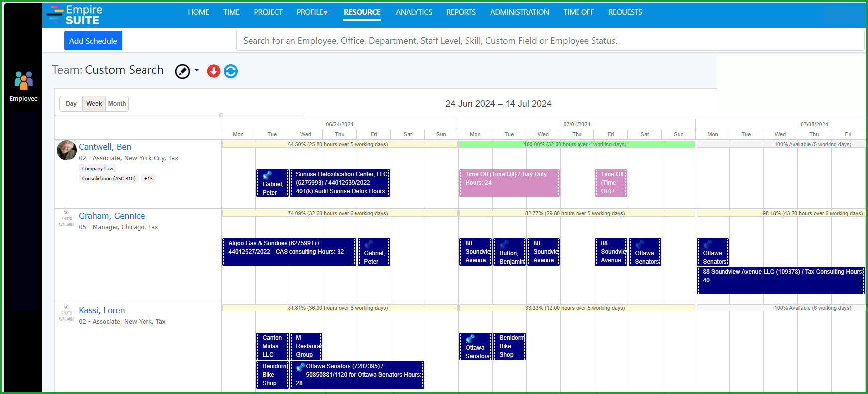This screenshot has height=394, width=868.
Task: Click Cantwell's 100% Available bar
Action: (x=781, y=144)
